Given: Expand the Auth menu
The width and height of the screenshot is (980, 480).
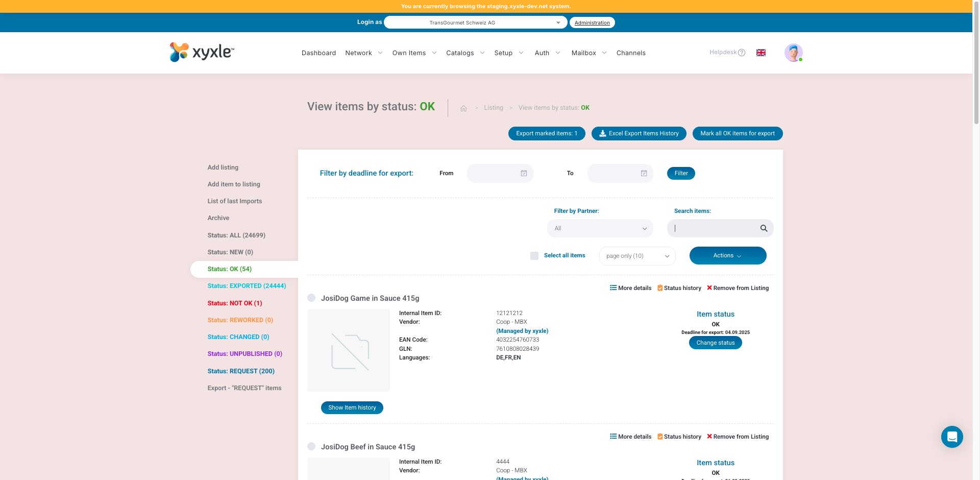Looking at the screenshot, I should (548, 53).
